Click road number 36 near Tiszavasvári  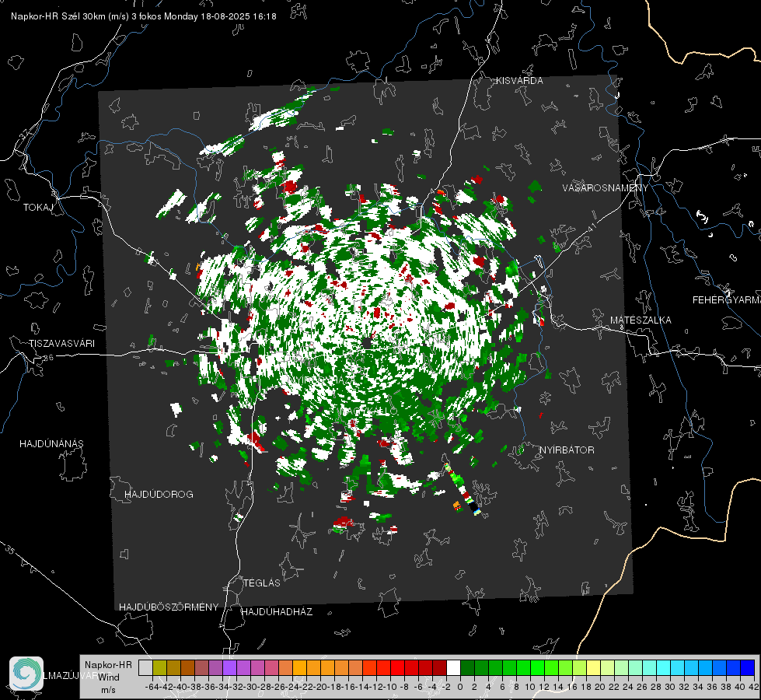coord(48,358)
